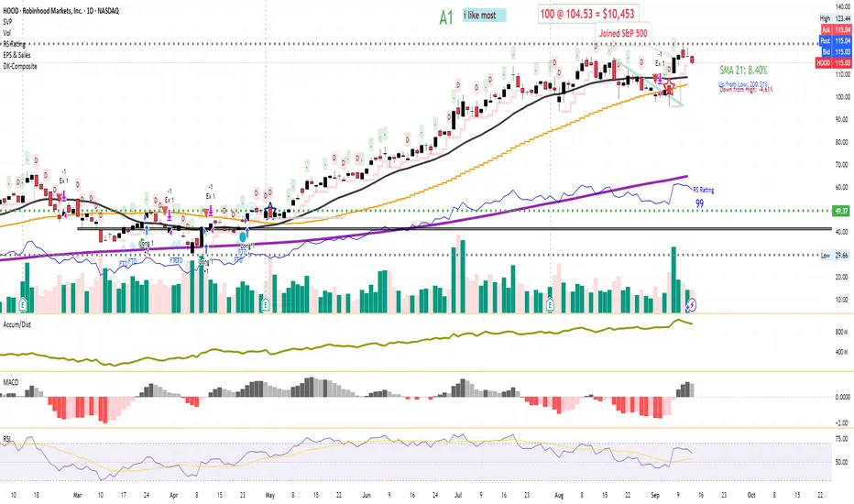Viewport: 854px width, 504px height.
Task: Click the 'Joined S&P 500' callout
Action: (x=623, y=33)
